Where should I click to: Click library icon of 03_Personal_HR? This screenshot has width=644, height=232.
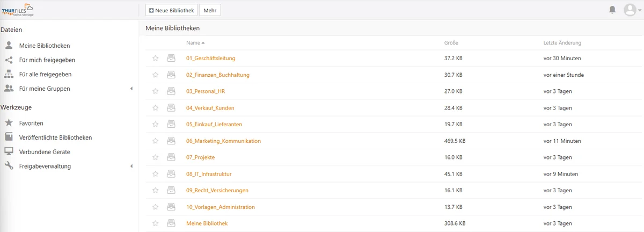171,91
